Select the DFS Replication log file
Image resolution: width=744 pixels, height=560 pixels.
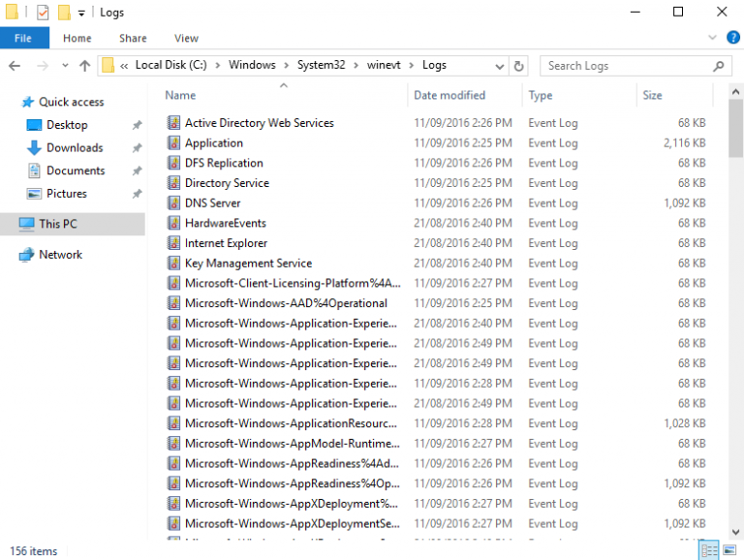224,163
